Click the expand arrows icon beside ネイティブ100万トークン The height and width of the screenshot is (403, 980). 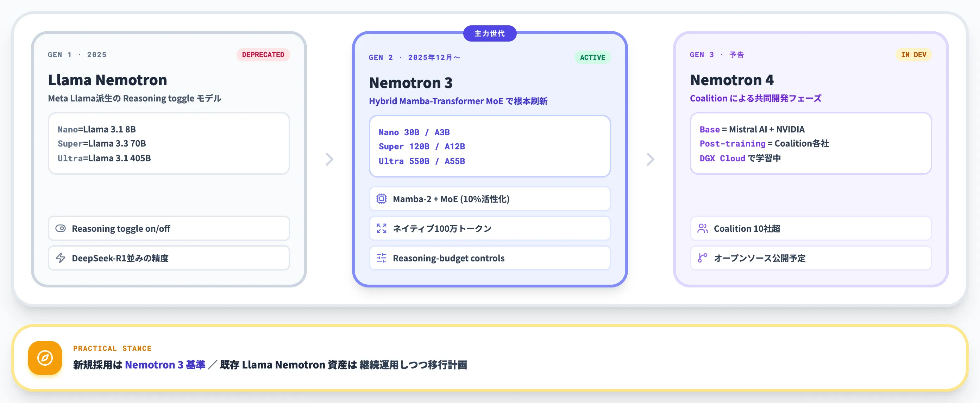382,228
